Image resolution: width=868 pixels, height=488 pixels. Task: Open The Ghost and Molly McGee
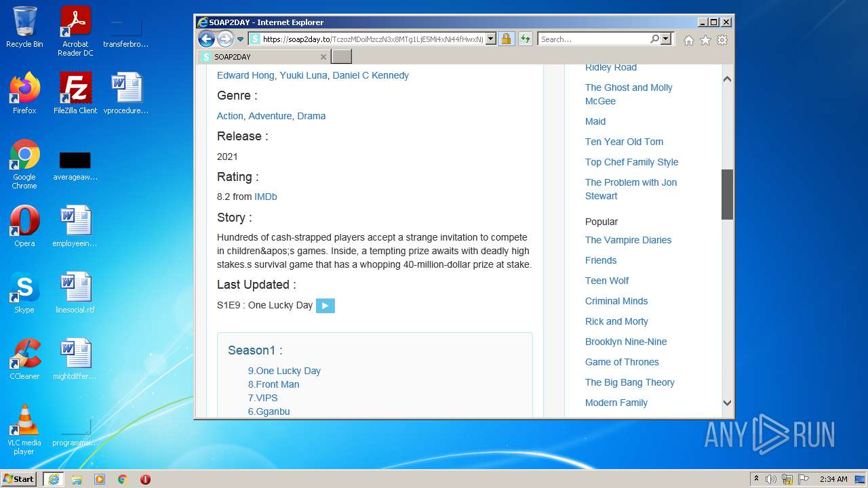coord(629,94)
